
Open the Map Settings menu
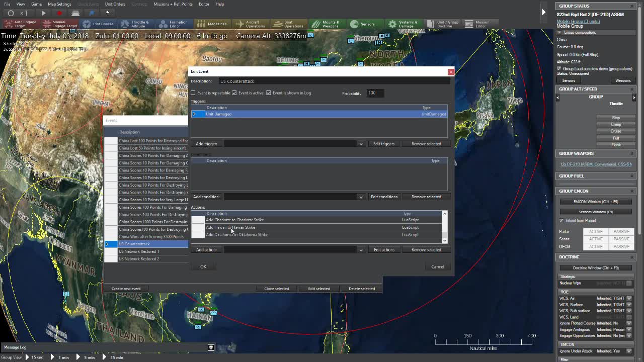click(59, 4)
